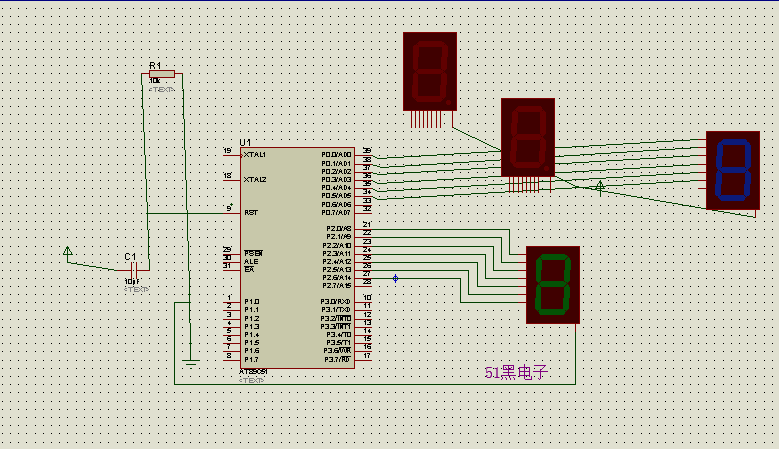Click pin number 28 beside P2.7
779x449 pixels.
(367, 282)
